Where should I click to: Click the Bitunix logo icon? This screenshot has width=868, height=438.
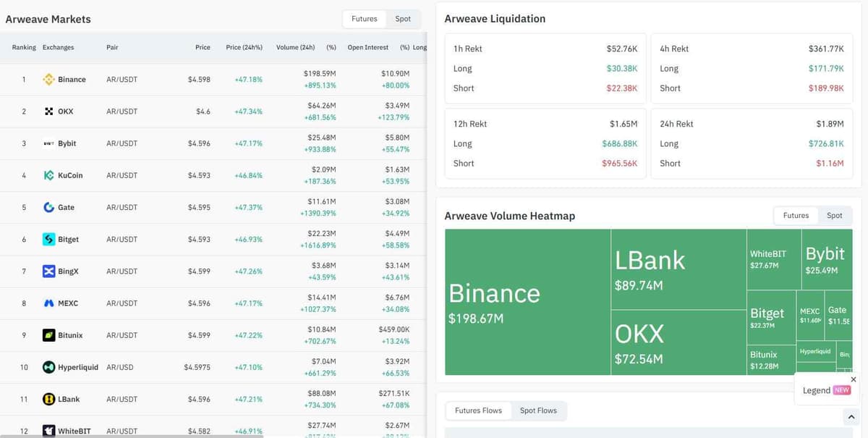pyautogui.click(x=49, y=335)
